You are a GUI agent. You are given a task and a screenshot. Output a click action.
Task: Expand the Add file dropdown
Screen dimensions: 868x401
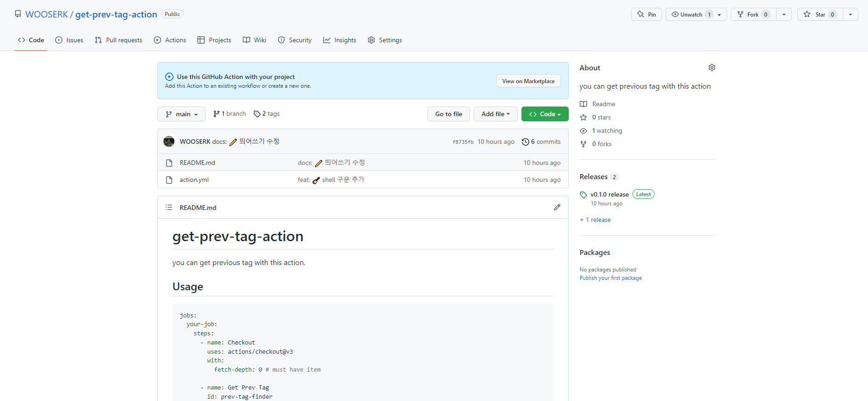495,114
